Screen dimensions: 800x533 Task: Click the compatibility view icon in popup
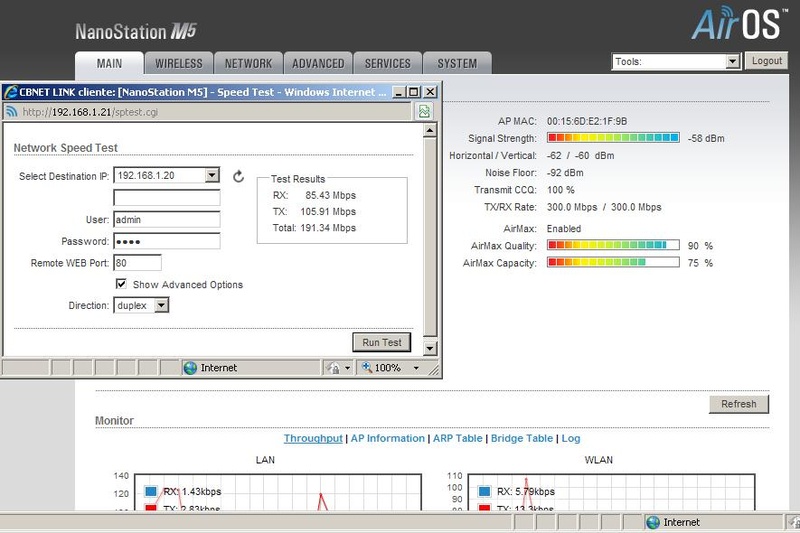click(x=425, y=111)
